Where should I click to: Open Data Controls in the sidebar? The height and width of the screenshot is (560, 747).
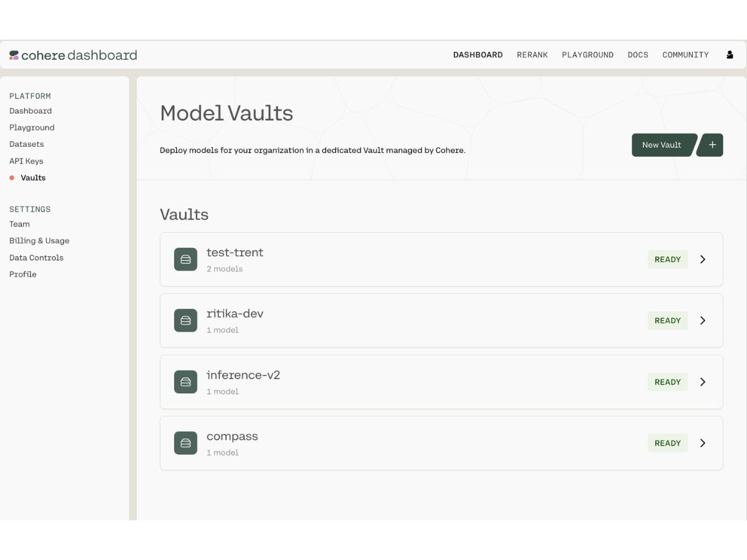pyautogui.click(x=36, y=258)
